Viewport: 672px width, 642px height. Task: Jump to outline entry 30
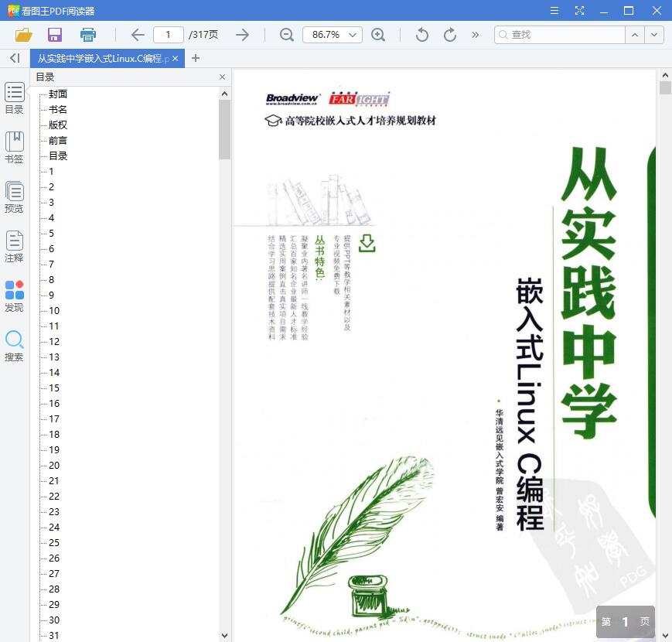[x=54, y=620]
